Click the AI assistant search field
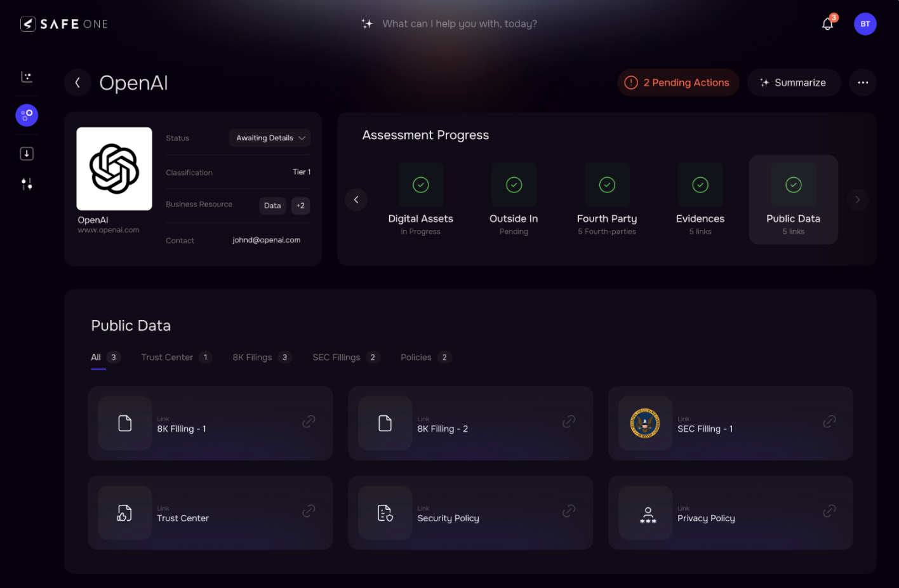Image resolution: width=899 pixels, height=588 pixels. pos(459,24)
